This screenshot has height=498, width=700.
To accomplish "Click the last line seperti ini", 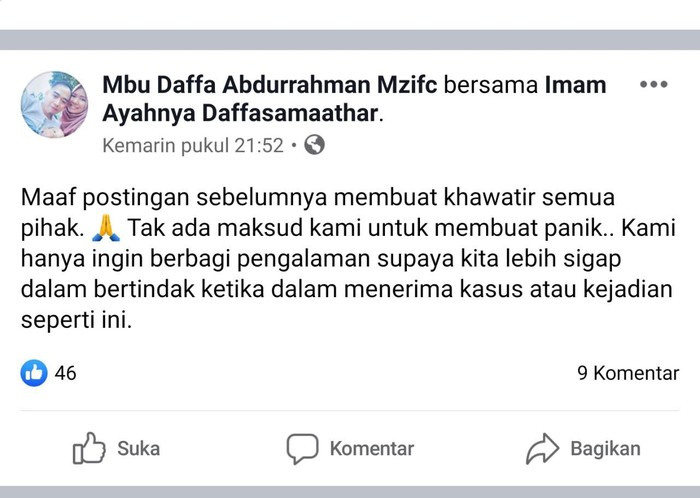I will pyautogui.click(x=76, y=320).
